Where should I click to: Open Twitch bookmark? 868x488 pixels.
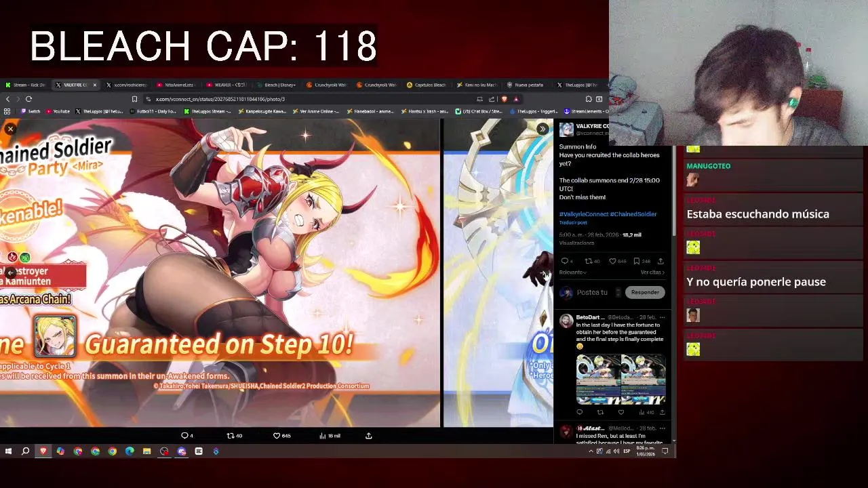(x=31, y=111)
